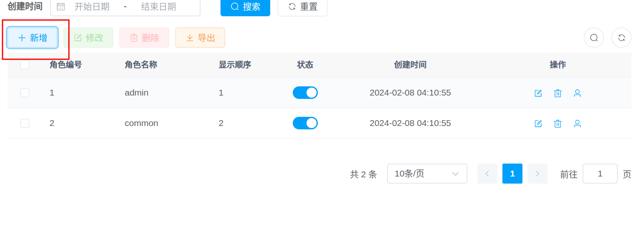644x237 pixels.
Task: Open user assignment icon for admin role
Action: point(577,93)
